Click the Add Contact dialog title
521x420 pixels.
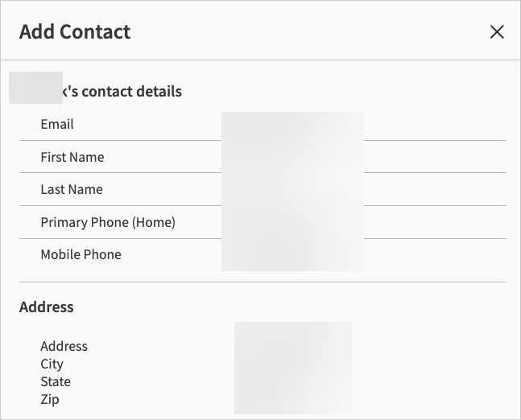point(75,32)
